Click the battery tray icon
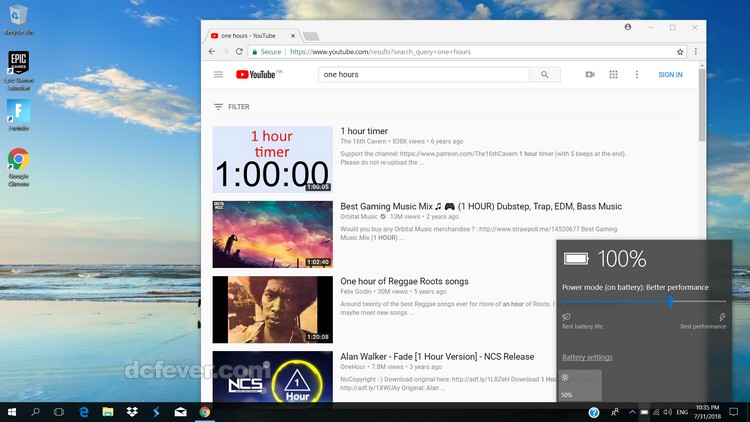This screenshot has height=422, width=750. pyautogui.click(x=644, y=412)
